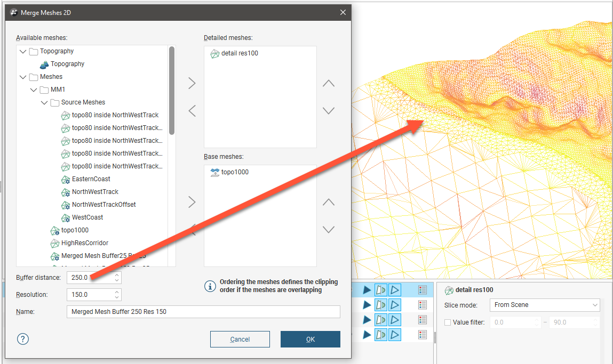Image resolution: width=613 pixels, height=364 pixels.
Task: Move detailed mesh up in order
Action: tap(329, 84)
